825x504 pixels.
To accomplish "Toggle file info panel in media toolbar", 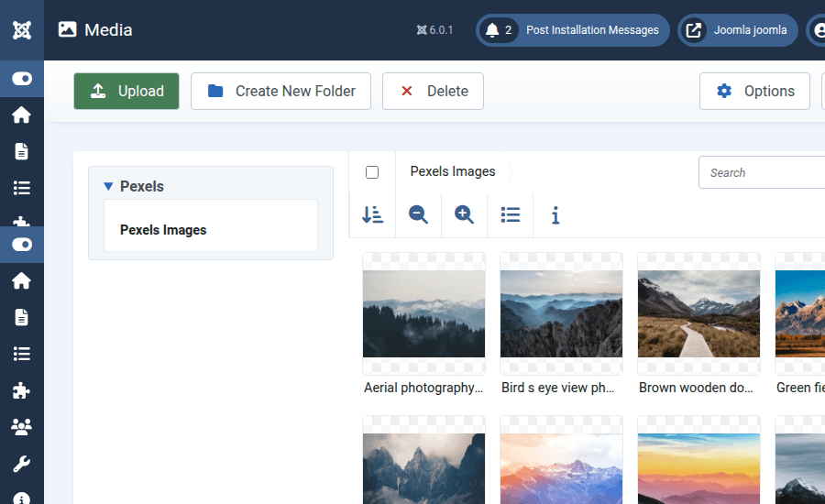I will tap(555, 214).
